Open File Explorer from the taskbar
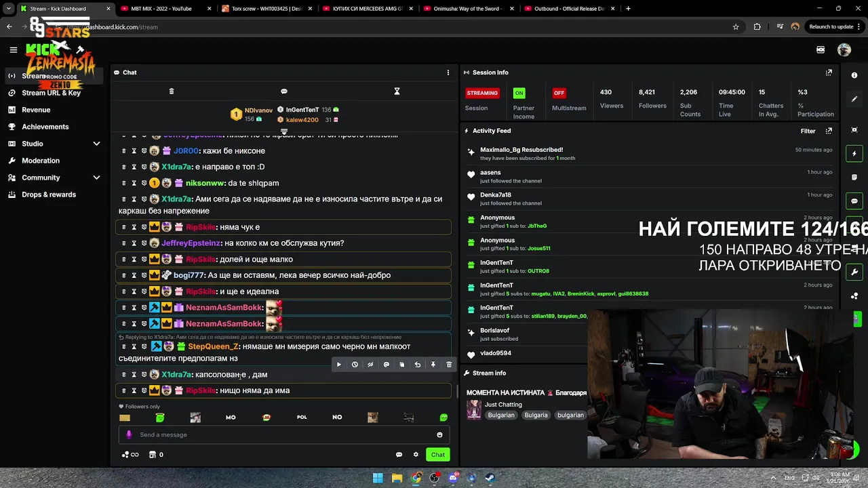Screen dimensions: 868x488 point(397,478)
